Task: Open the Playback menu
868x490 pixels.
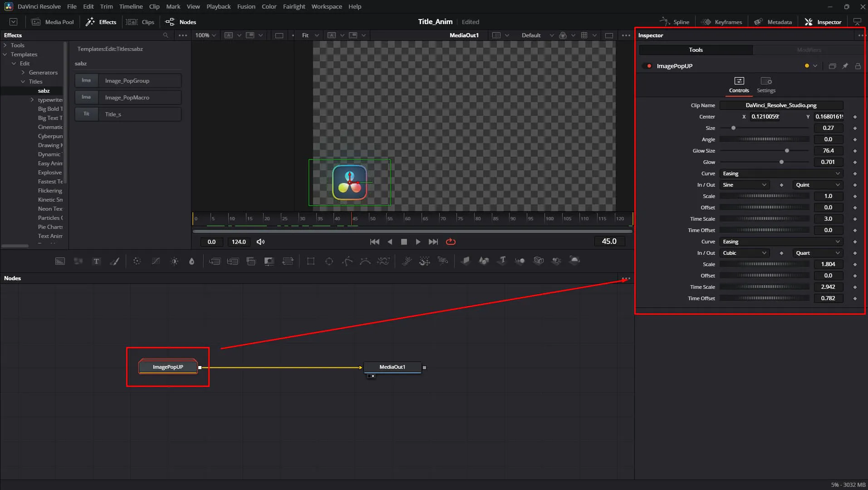Action: [x=218, y=6]
